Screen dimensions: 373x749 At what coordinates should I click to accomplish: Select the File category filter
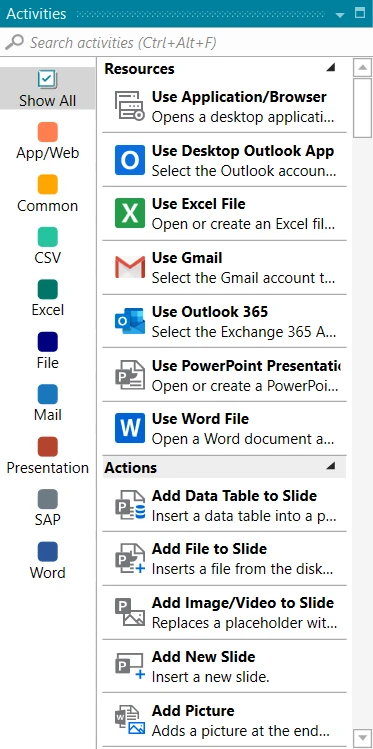tap(47, 351)
